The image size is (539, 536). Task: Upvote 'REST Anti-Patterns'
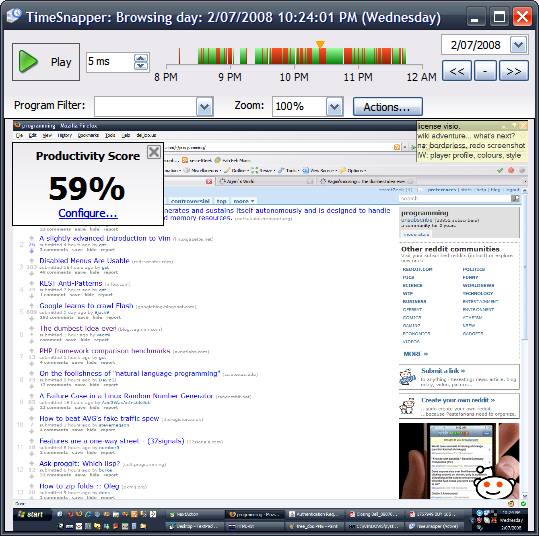(x=31, y=283)
